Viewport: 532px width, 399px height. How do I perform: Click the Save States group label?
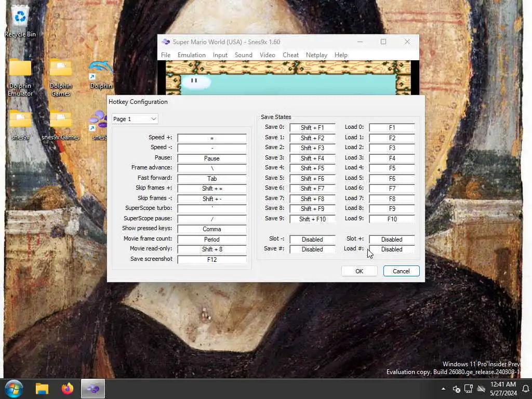coord(276,117)
